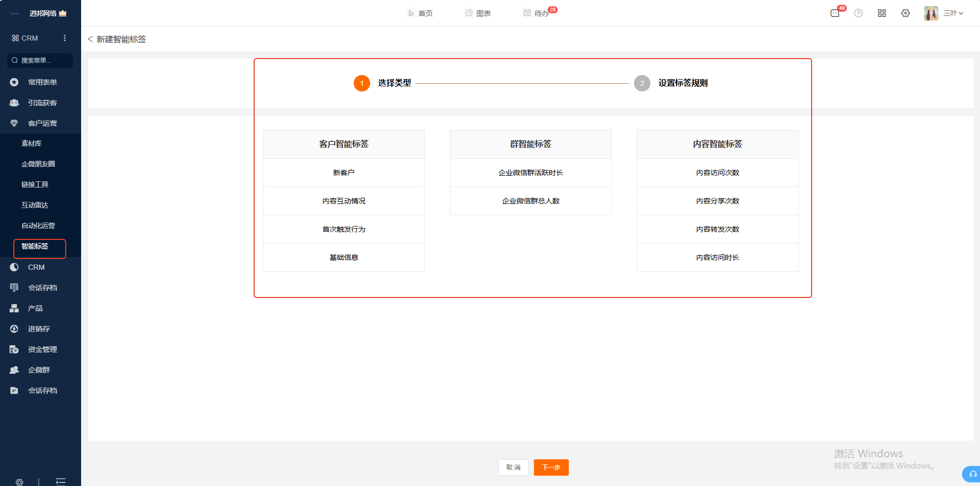Switch to the 首页 tab

click(x=420, y=13)
